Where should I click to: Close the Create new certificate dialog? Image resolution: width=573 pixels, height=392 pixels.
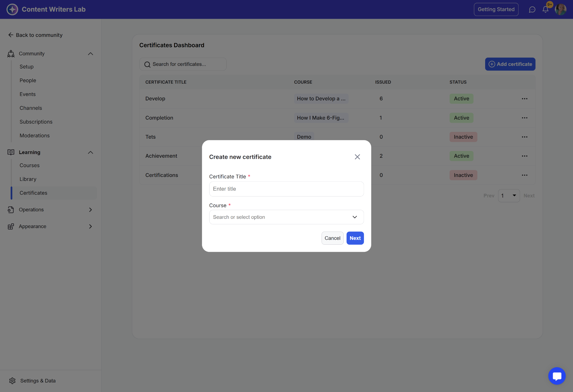357,157
